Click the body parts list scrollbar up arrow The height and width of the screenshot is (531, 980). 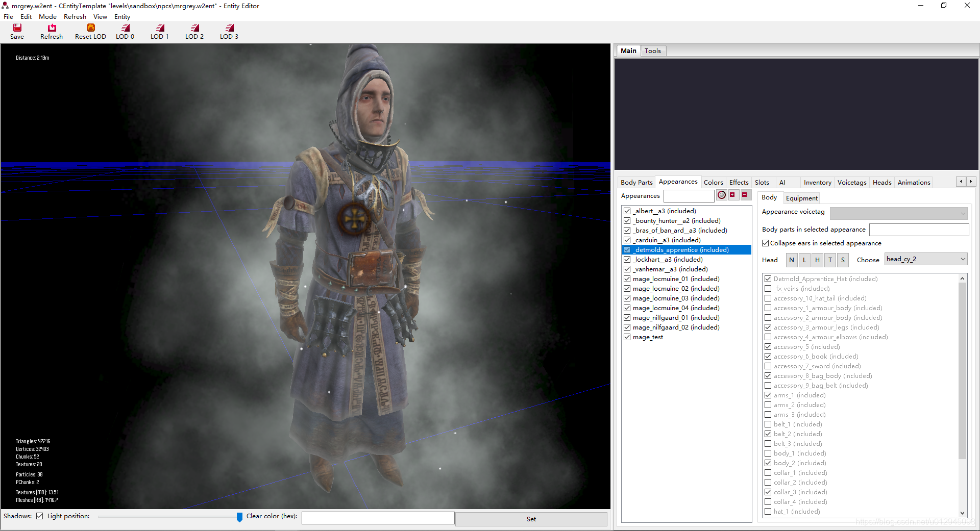coord(962,279)
